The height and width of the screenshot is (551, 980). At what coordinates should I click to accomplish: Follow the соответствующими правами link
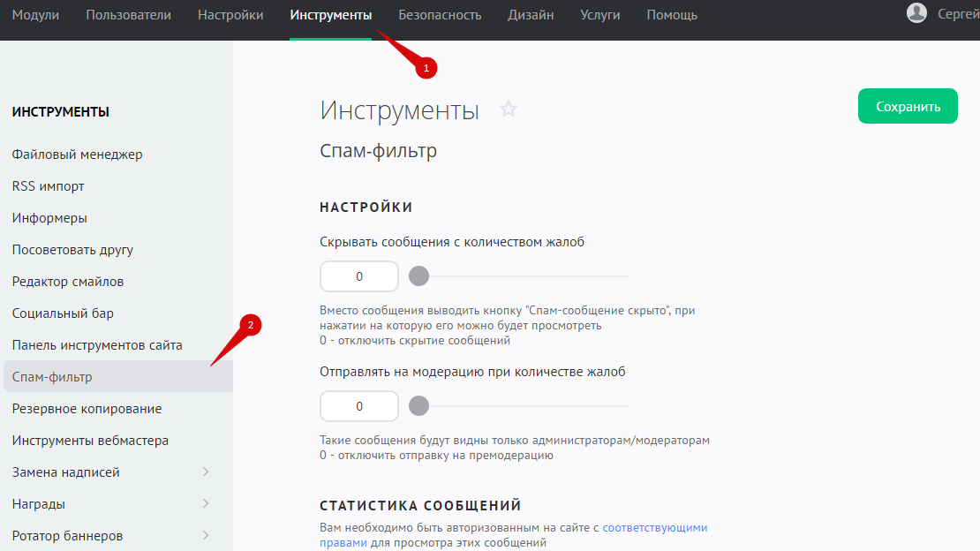coord(654,528)
